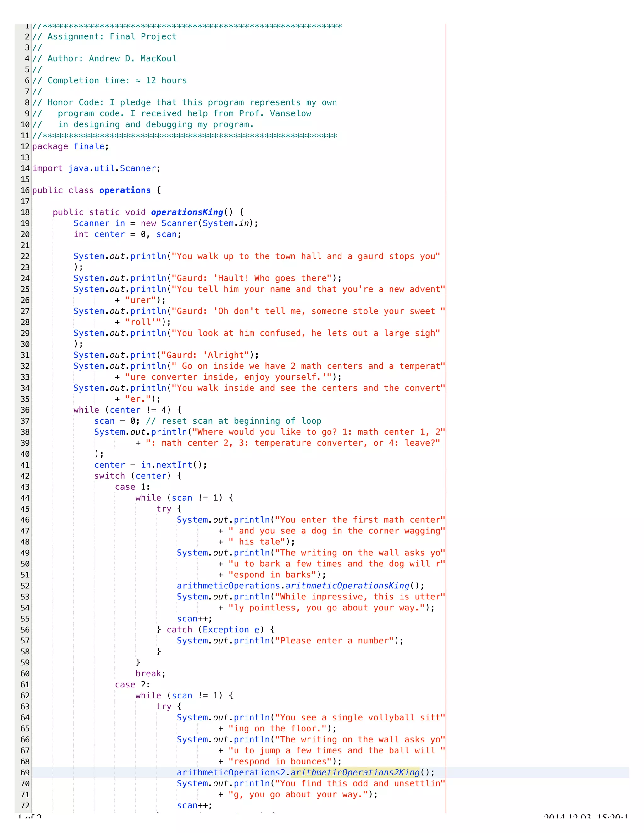Click line number 22 in the gutter
This screenshot has width=644, height=833.
(25, 256)
